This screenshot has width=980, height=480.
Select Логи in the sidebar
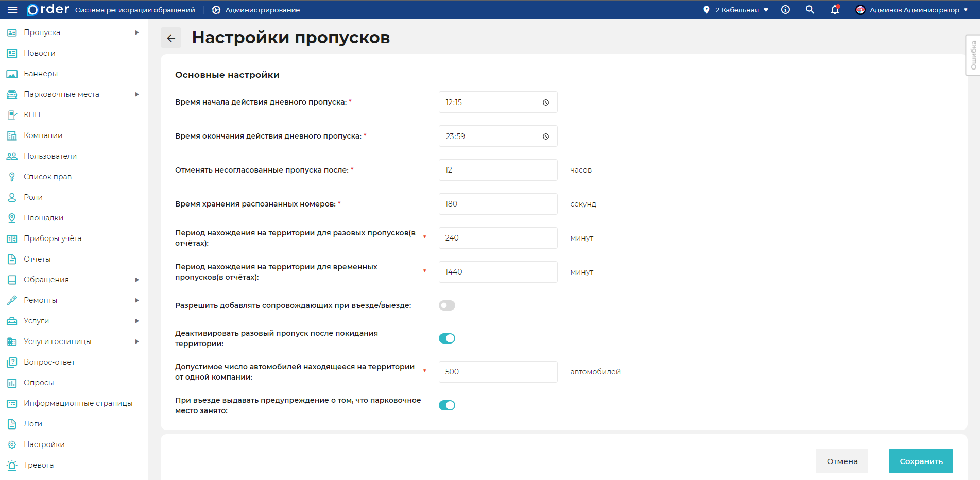click(x=33, y=424)
